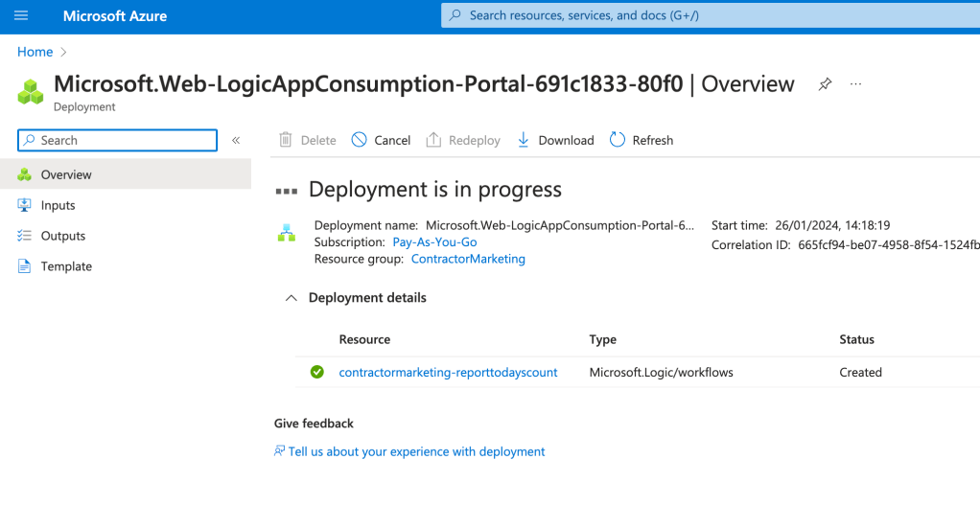Click the Type column header

[x=602, y=339]
